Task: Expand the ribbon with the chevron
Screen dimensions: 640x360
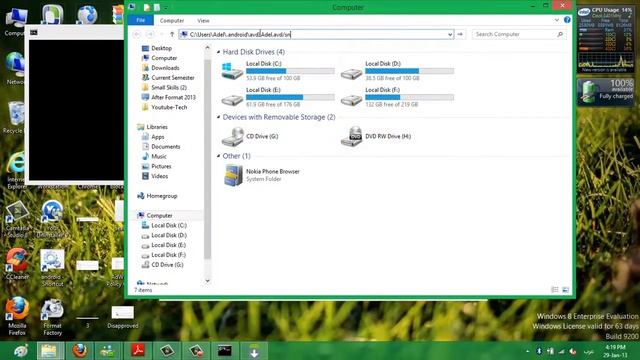Action: coord(556,20)
